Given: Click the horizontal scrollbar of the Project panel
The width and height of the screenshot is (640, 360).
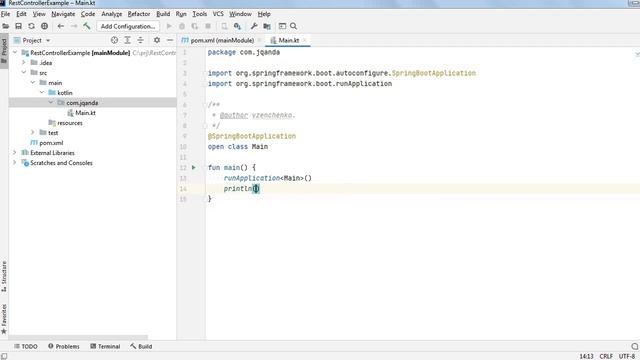Looking at the screenshot, I should pos(78,338).
